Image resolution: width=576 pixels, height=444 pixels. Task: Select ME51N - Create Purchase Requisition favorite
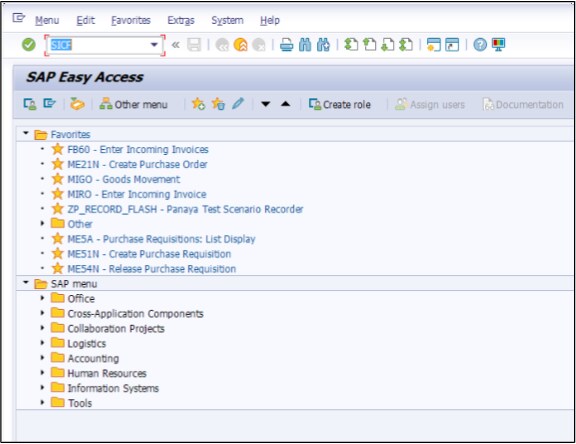pyautogui.click(x=149, y=254)
